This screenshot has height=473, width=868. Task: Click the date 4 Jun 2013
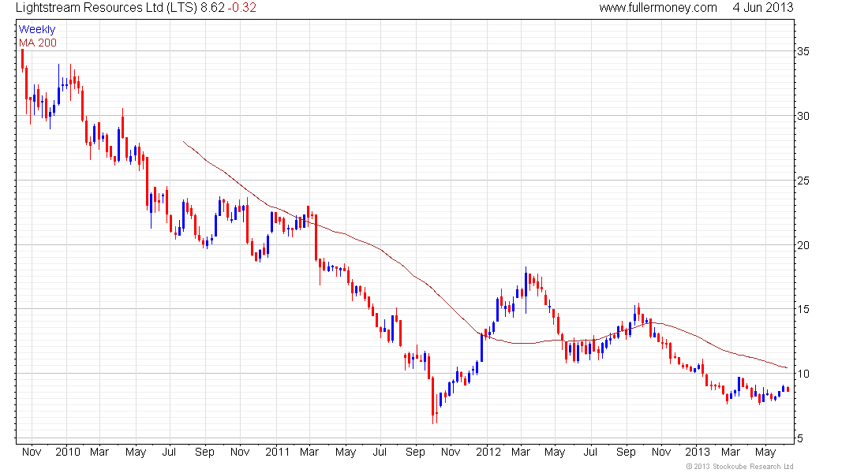tap(763, 8)
